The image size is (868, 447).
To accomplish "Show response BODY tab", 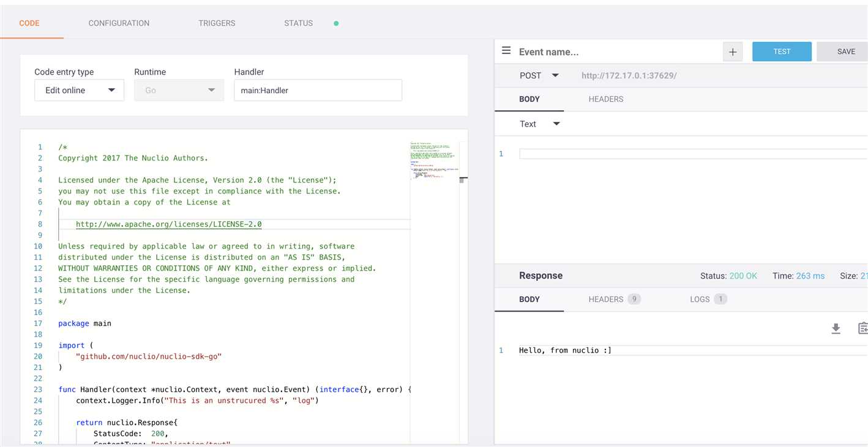I will point(529,299).
